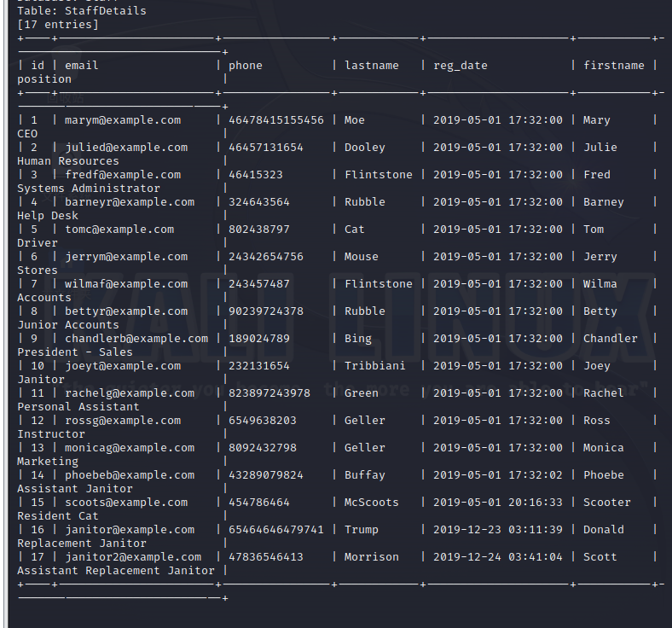
Task: Select phoebeb@example.com email
Action: coord(130,475)
